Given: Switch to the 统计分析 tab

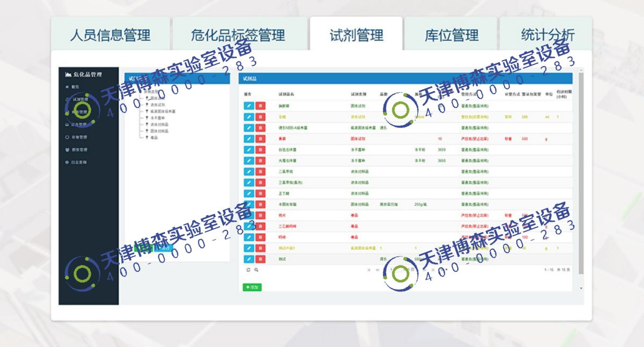Looking at the screenshot, I should [x=546, y=35].
